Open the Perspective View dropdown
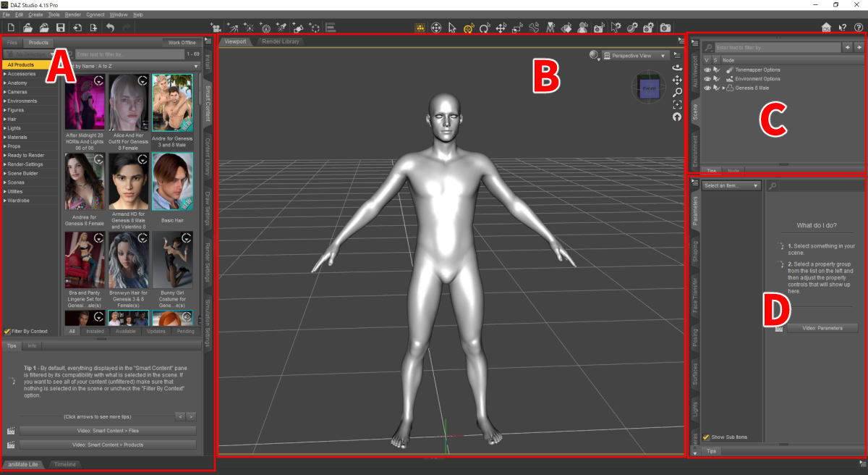Screen dimensions: 868x475 634,55
